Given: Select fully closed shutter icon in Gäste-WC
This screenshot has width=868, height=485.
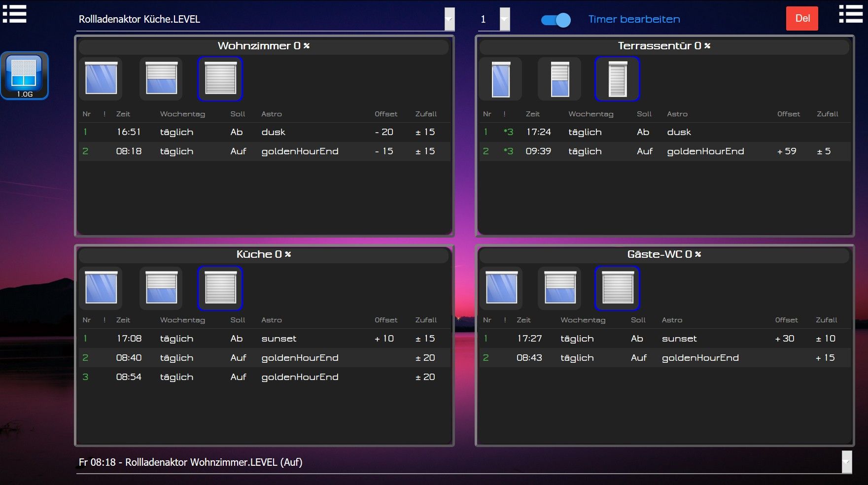Looking at the screenshot, I should [617, 288].
